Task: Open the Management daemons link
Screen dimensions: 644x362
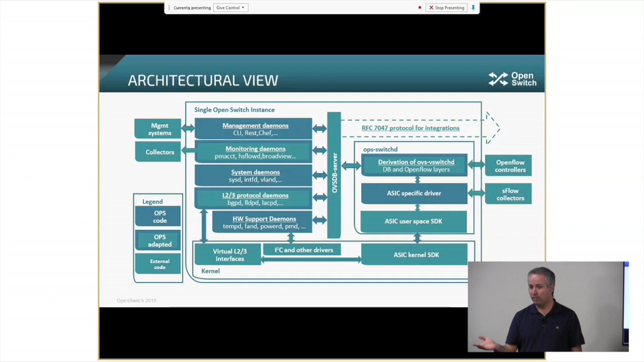Action: coord(255,125)
